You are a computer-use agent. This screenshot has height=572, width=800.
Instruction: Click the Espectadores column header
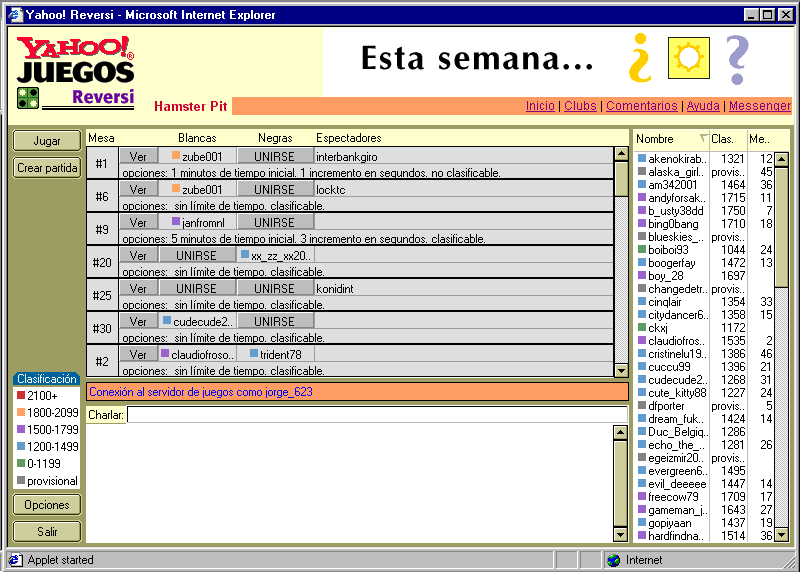(x=348, y=138)
